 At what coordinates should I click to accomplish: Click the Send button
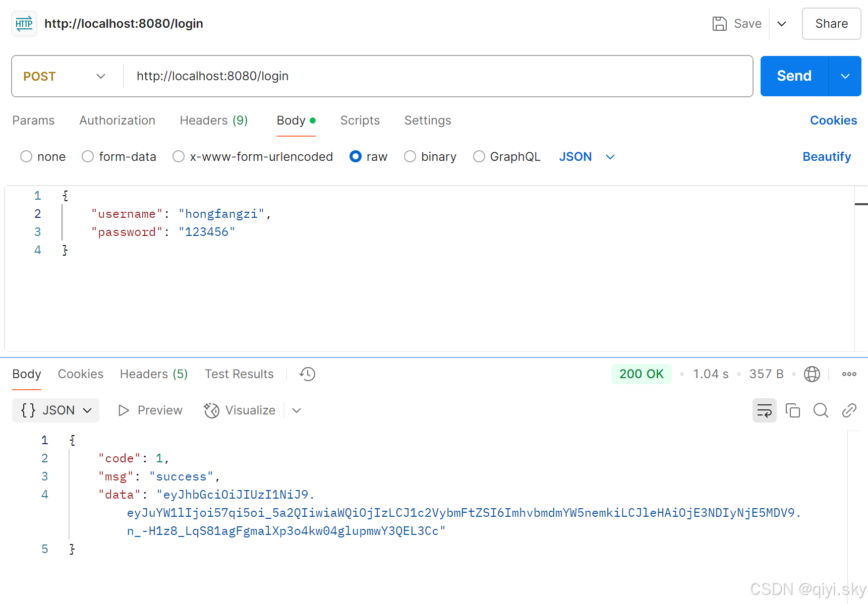click(x=793, y=76)
